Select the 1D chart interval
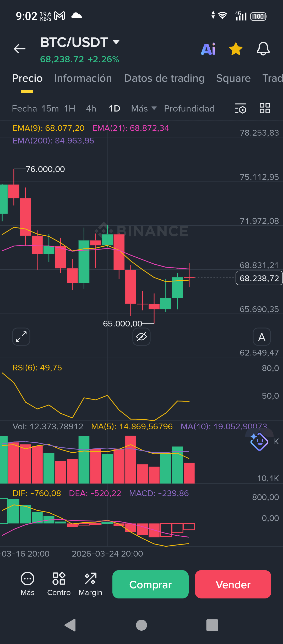The height and width of the screenshot is (644, 283). coord(115,108)
